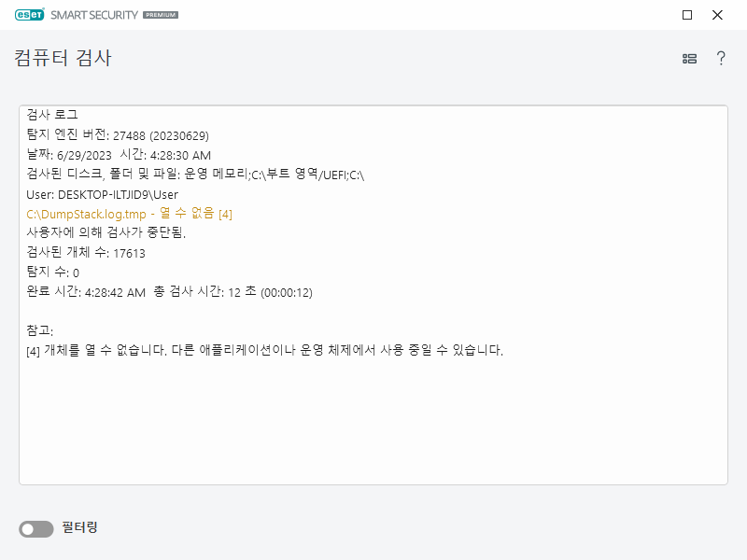Click the ESET logo in the title bar
Screen dimensions: 747x560
click(28, 15)
